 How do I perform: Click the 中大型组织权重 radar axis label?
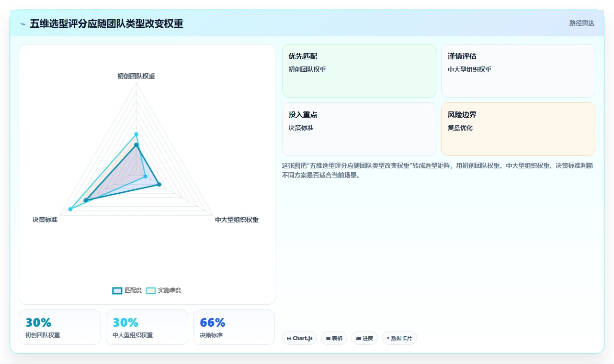click(237, 220)
